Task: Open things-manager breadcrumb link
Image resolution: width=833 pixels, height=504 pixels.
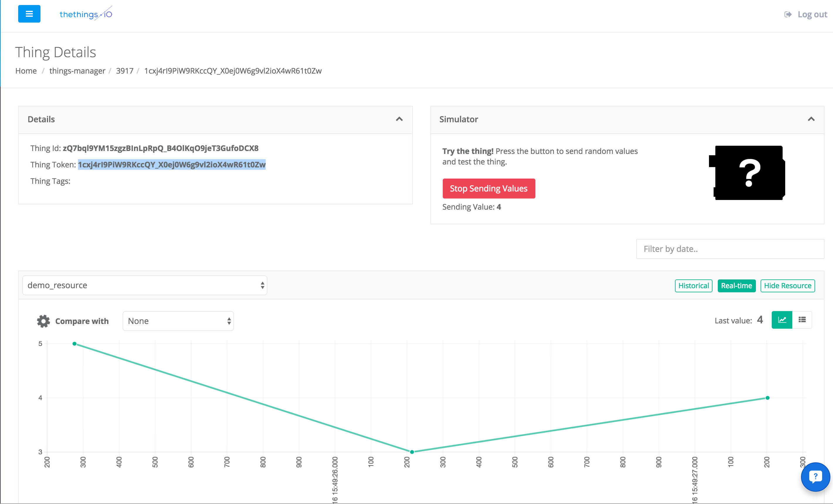Action: [x=77, y=71]
